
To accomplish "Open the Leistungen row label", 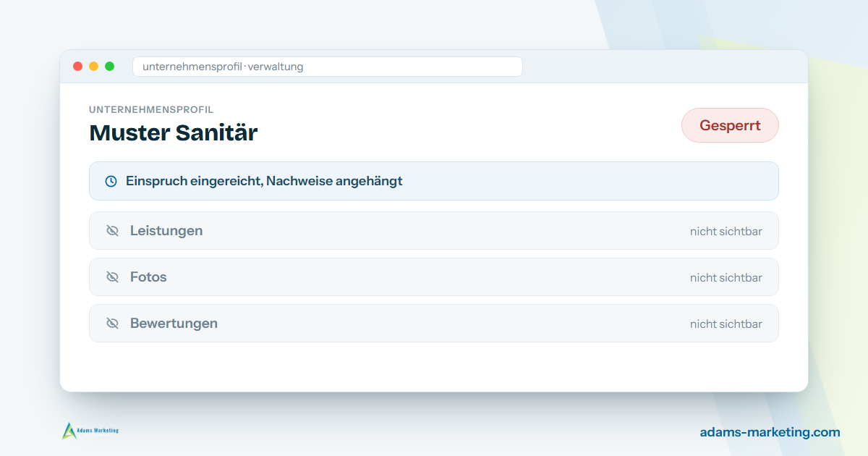I will (166, 231).
